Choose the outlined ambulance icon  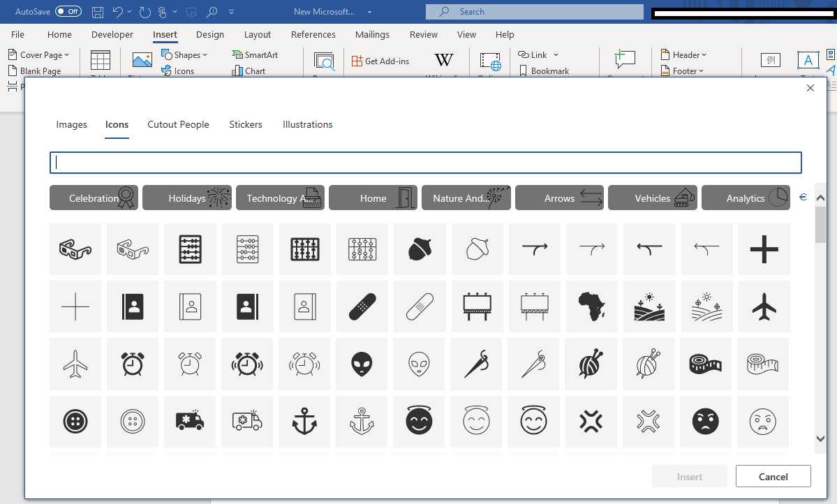coord(247,421)
